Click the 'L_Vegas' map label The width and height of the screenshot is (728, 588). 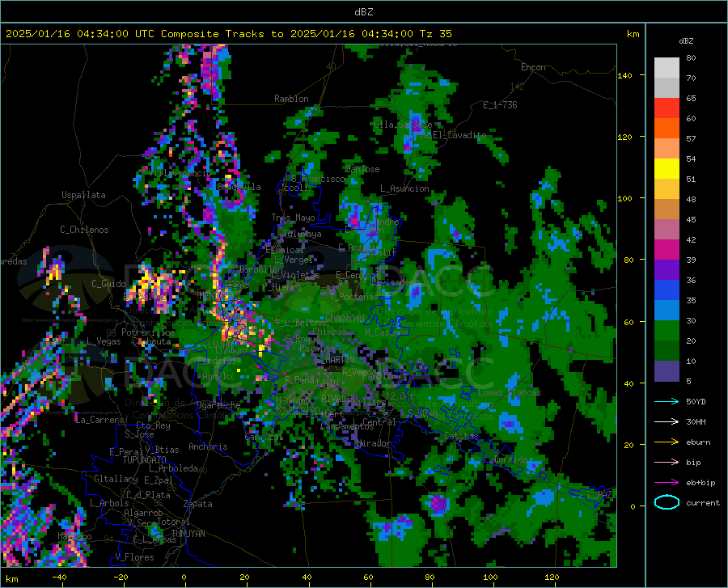click(104, 341)
